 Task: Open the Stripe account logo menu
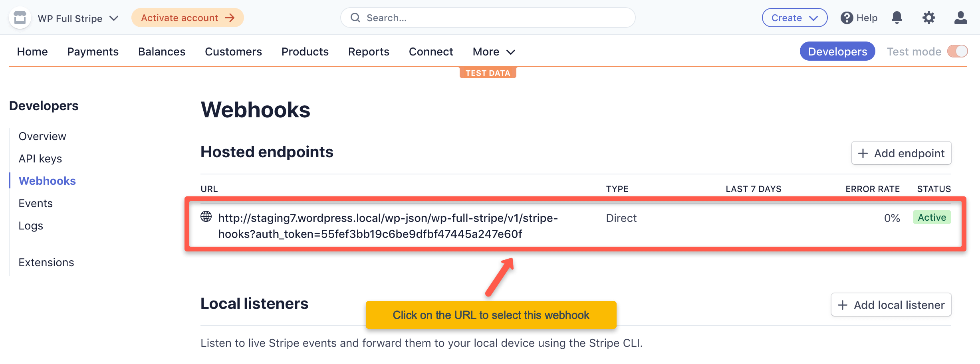20,18
